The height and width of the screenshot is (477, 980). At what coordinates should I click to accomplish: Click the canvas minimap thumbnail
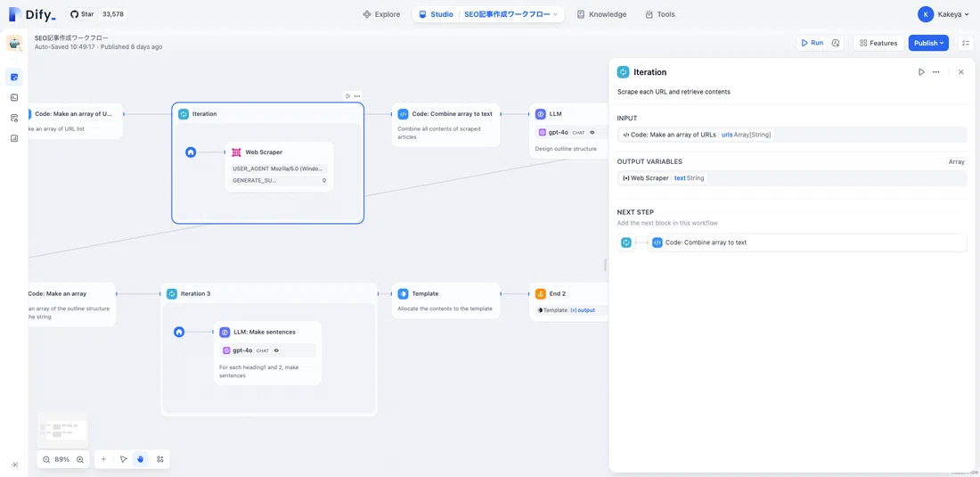[x=62, y=429]
